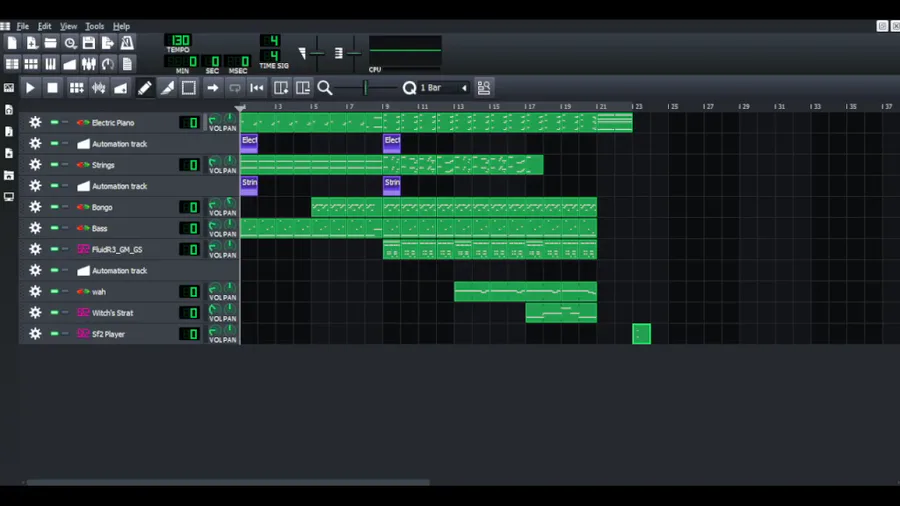Open Bass track gear menu
This screenshot has width=900, height=506.
click(x=35, y=228)
